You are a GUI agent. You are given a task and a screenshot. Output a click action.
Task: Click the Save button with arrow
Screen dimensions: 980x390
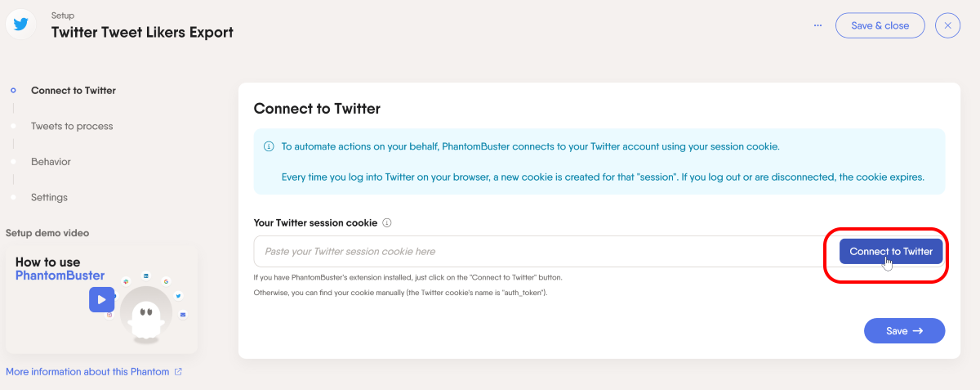tap(904, 331)
